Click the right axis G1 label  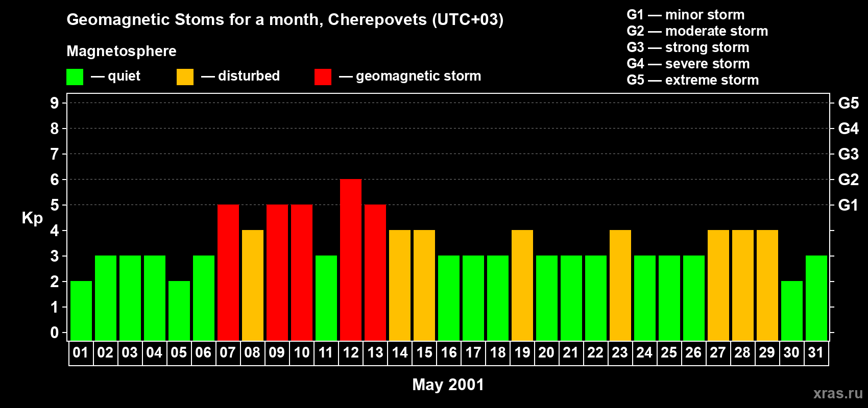coord(849,205)
